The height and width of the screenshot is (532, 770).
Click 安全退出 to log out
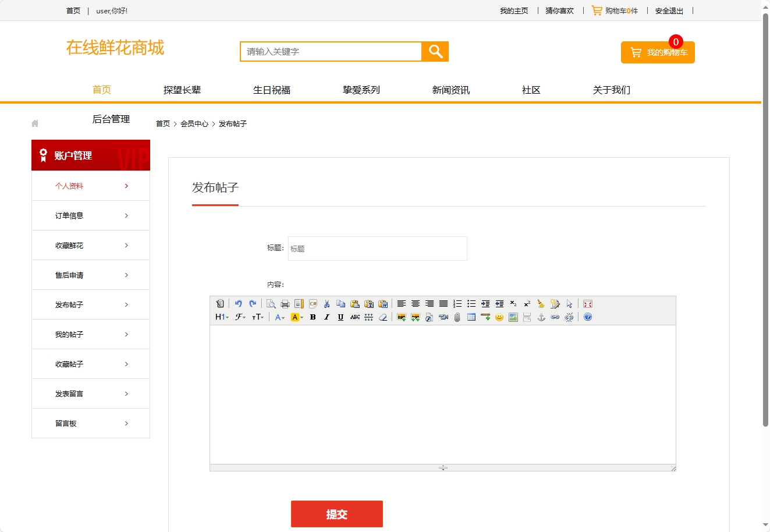coord(669,10)
